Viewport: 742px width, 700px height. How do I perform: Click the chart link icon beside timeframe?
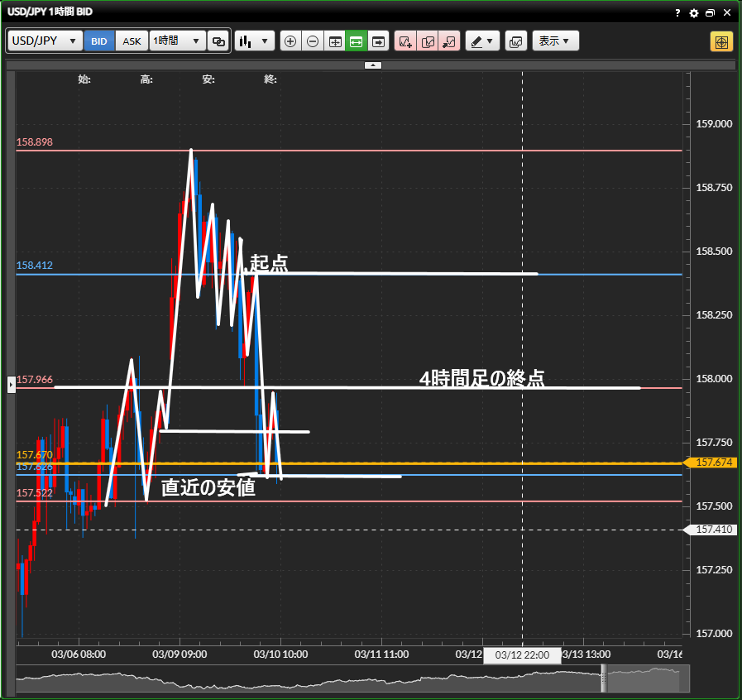218,41
